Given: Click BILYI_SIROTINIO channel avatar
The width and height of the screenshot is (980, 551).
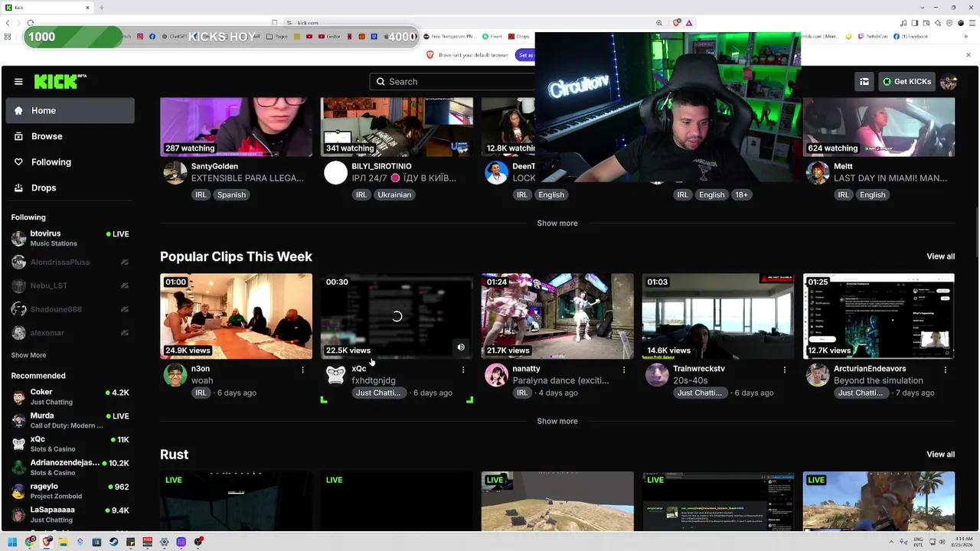Looking at the screenshot, I should 335,173.
